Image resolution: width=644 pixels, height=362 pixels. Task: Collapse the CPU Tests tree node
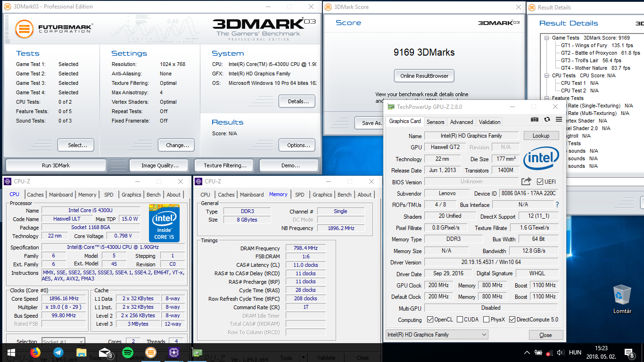546,75
